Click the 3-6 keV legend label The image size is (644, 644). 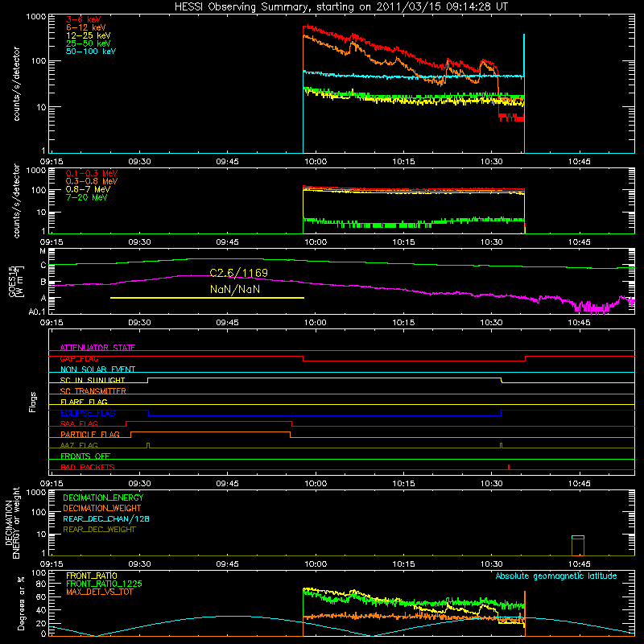click(84, 19)
